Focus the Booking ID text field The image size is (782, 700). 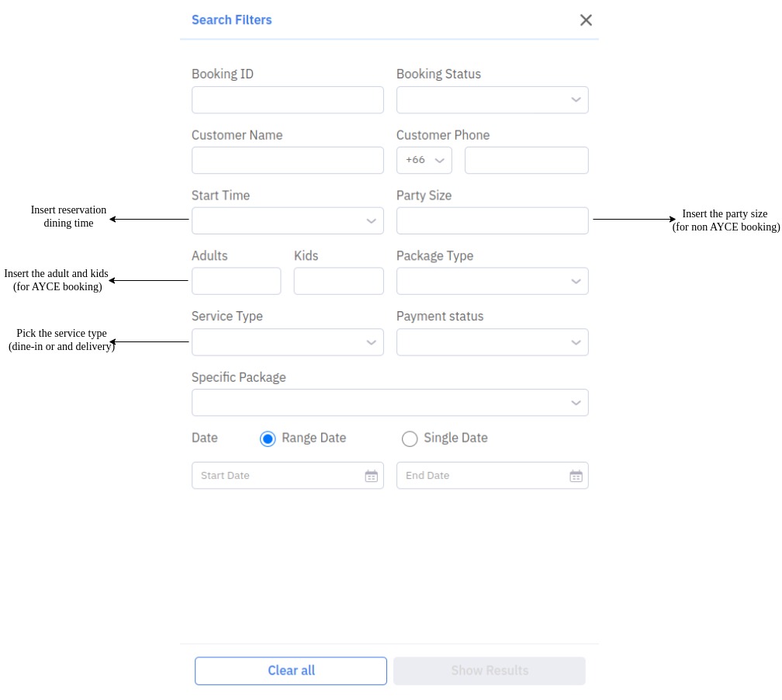[287, 100]
